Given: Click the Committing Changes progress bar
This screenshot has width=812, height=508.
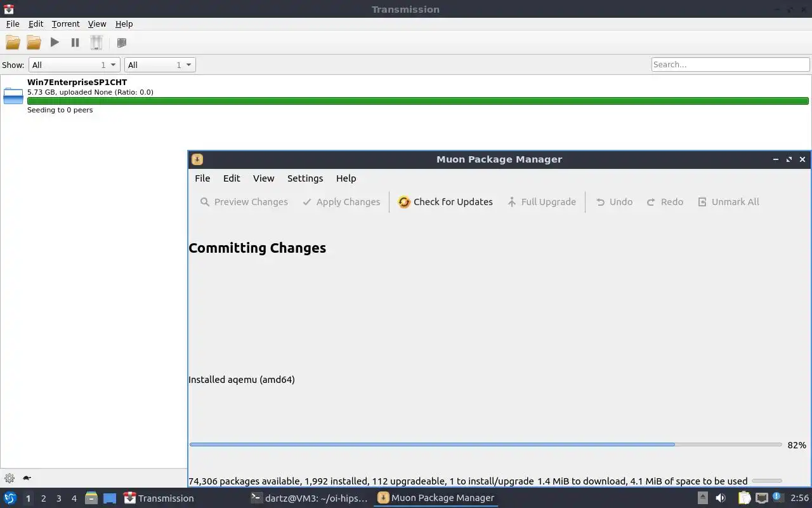Looking at the screenshot, I should [485, 444].
